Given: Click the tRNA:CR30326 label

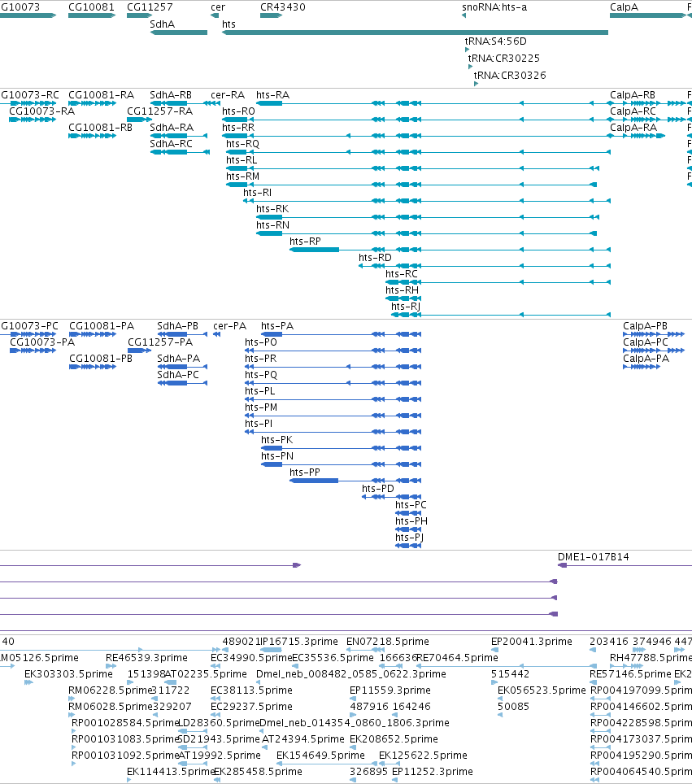Looking at the screenshot, I should 510,75.
